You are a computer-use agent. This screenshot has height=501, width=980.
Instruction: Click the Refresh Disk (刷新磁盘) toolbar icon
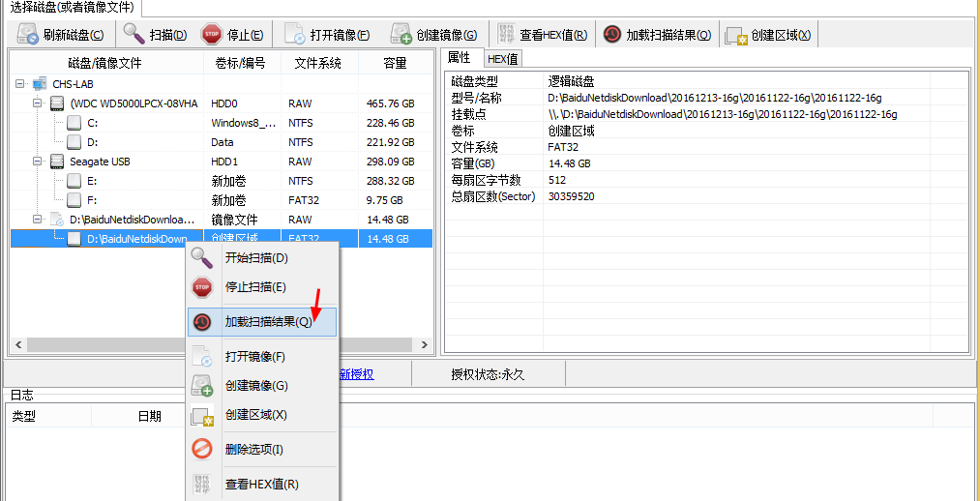tap(27, 34)
